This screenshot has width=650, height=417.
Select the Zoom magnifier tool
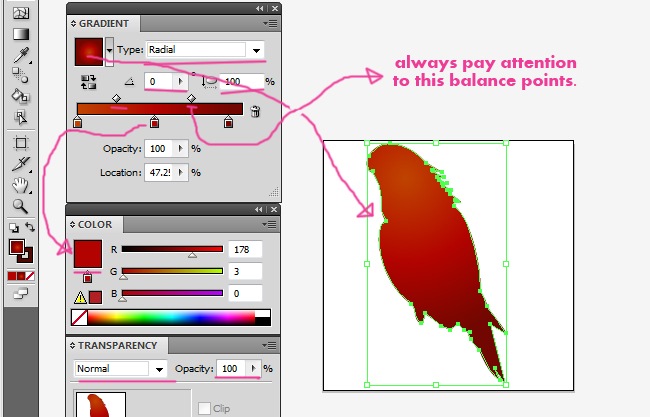[x=20, y=206]
